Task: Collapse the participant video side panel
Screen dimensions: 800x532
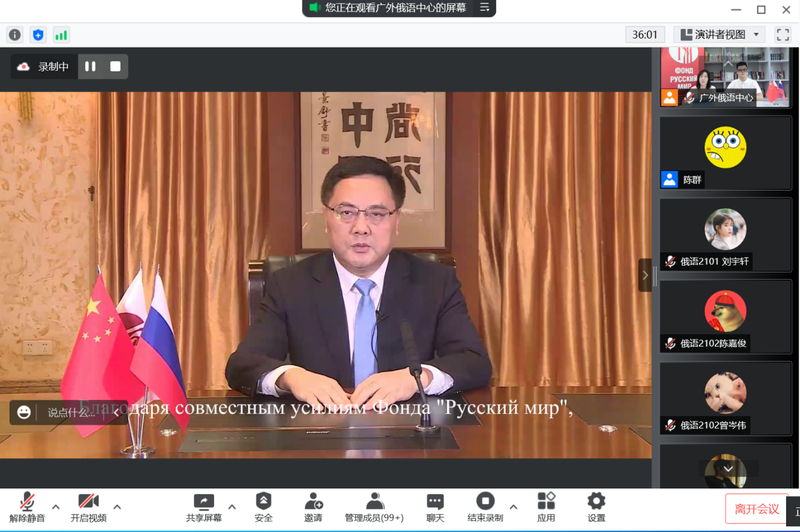Action: [x=645, y=275]
